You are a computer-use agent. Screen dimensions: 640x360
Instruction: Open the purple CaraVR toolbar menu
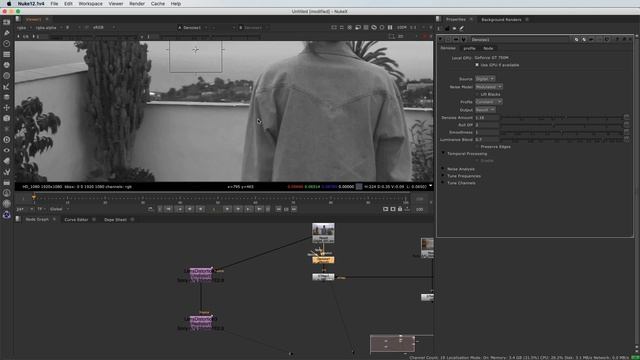tap(7, 215)
